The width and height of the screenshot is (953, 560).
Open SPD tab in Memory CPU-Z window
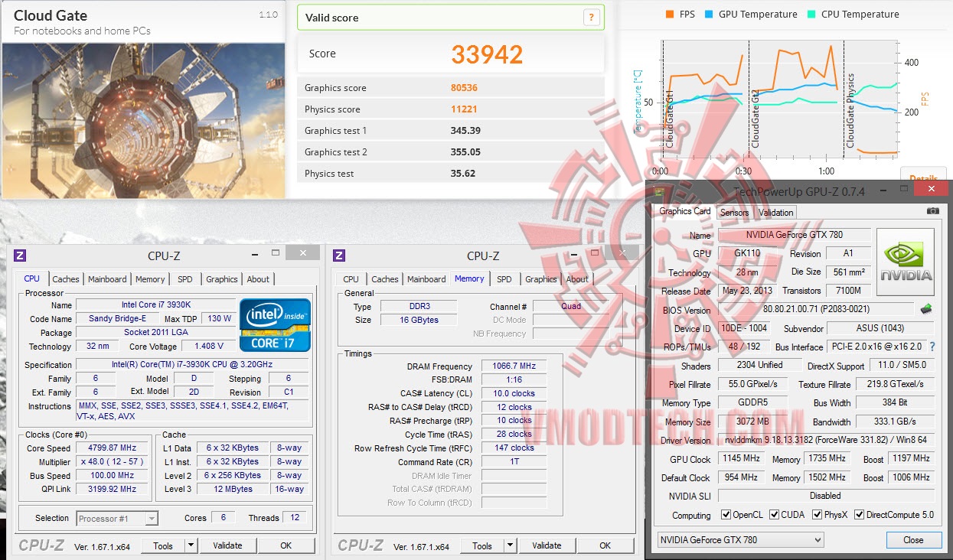pos(504,279)
